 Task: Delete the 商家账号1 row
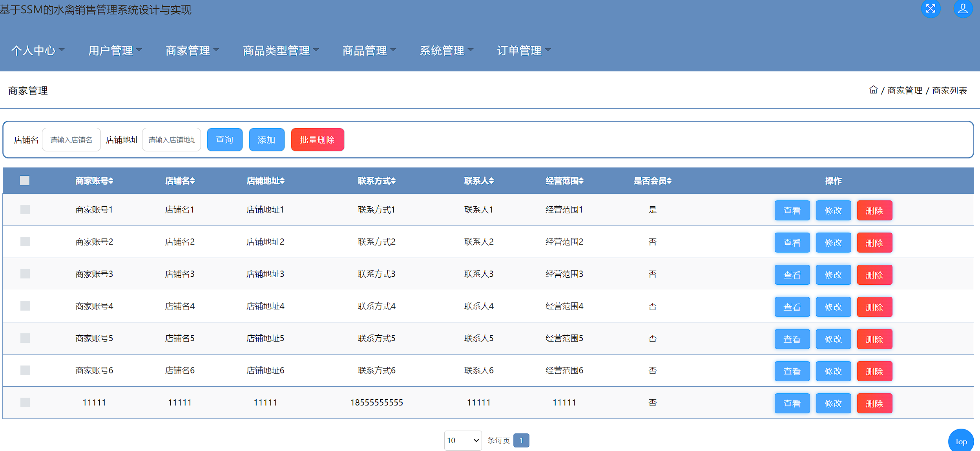click(x=875, y=211)
